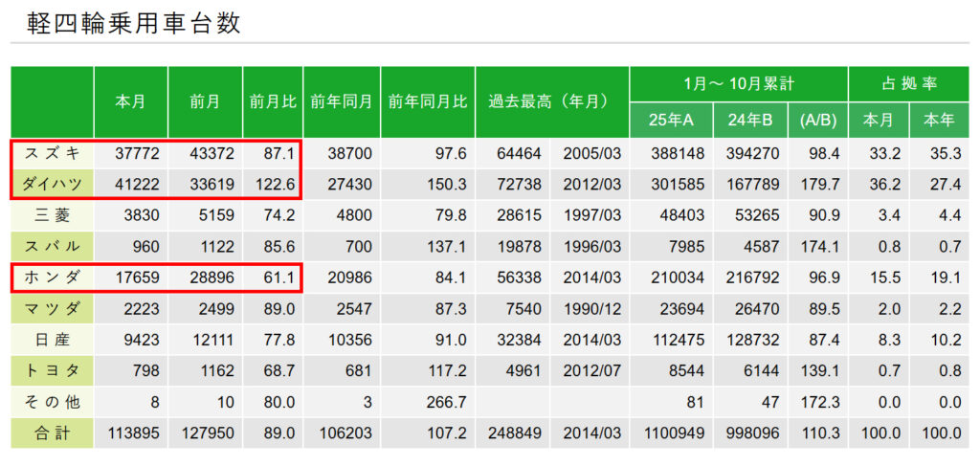The image size is (980, 466).
Task: Select the 合計 row label
Action: (53, 433)
